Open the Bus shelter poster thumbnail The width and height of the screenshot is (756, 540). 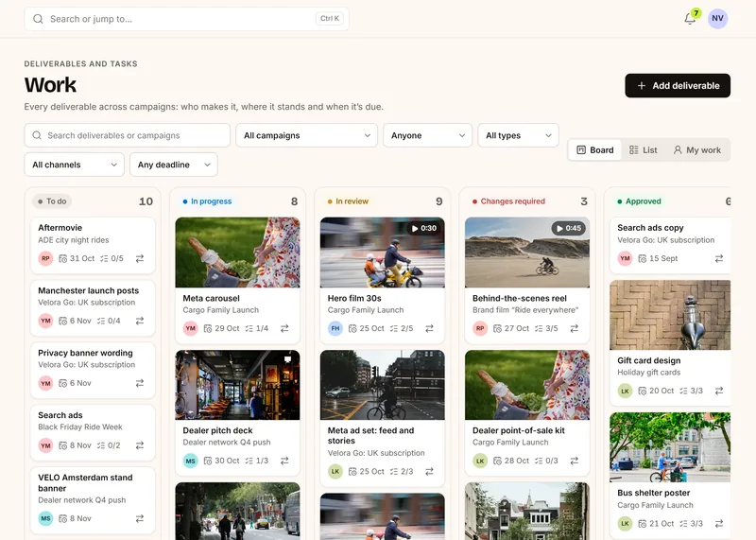pyautogui.click(x=670, y=447)
